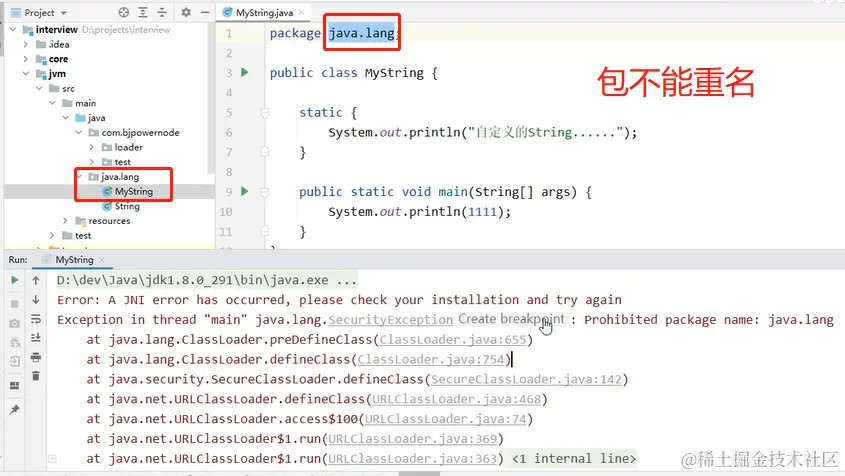Open ClassLoader.java:754 stack link
The height and width of the screenshot is (476, 845).
(x=431, y=360)
